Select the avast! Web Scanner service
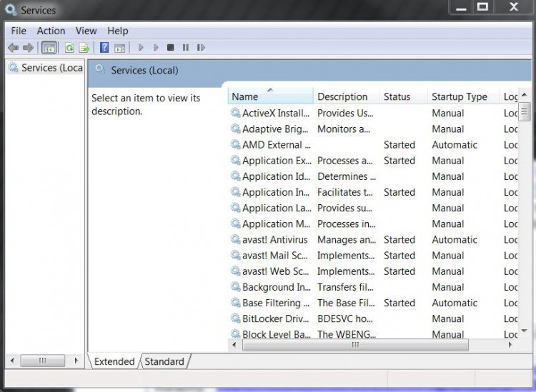Screen dimensions: 536x392 tap(373, 271)
